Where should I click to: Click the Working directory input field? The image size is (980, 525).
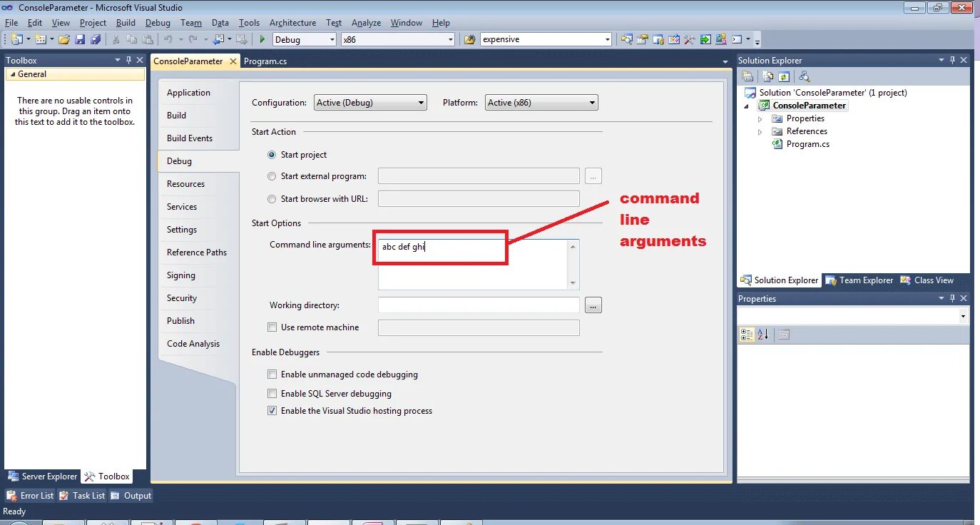[479, 305]
